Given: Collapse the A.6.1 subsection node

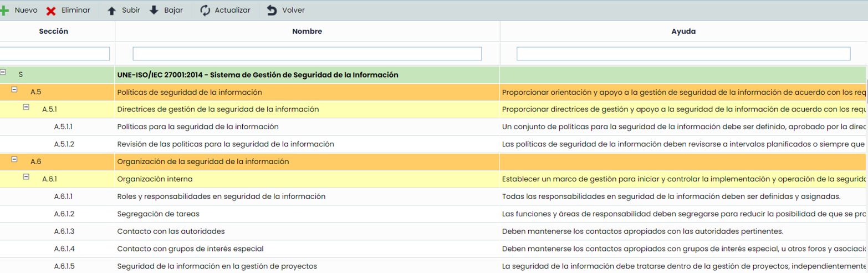Looking at the screenshot, I should (x=26, y=177).
